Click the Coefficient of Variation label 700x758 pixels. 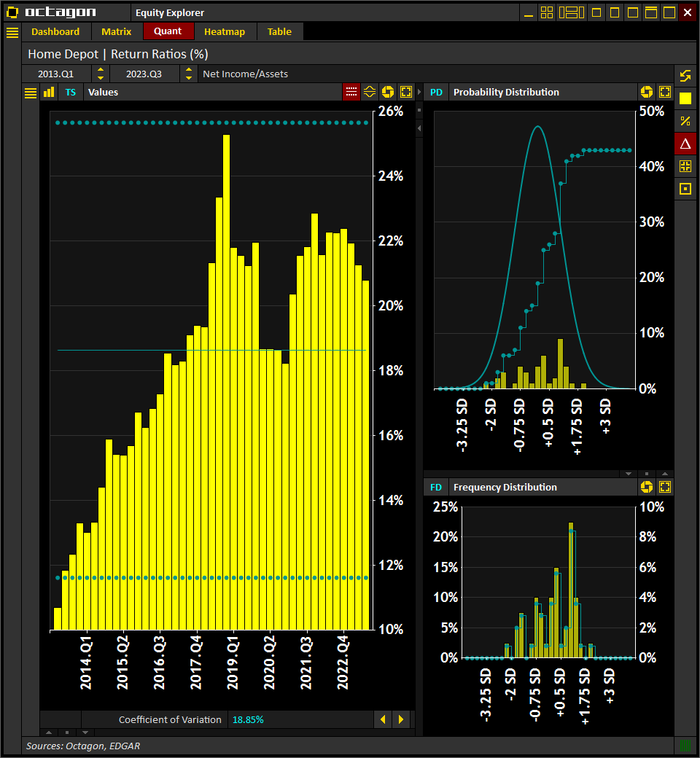171,720
